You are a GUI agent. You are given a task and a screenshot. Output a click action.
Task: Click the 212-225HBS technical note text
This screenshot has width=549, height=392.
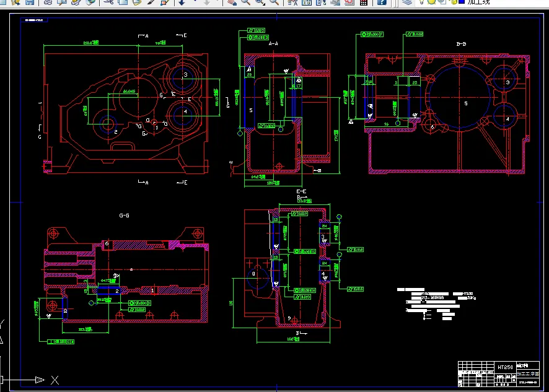(433, 297)
